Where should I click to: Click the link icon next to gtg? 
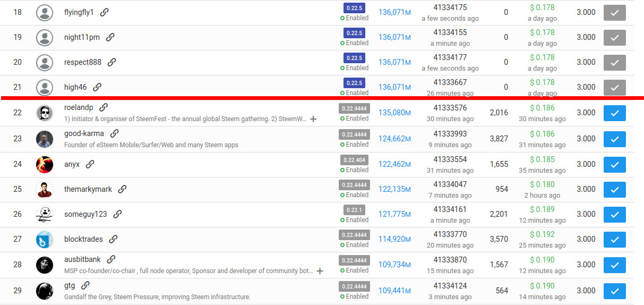coord(85,285)
